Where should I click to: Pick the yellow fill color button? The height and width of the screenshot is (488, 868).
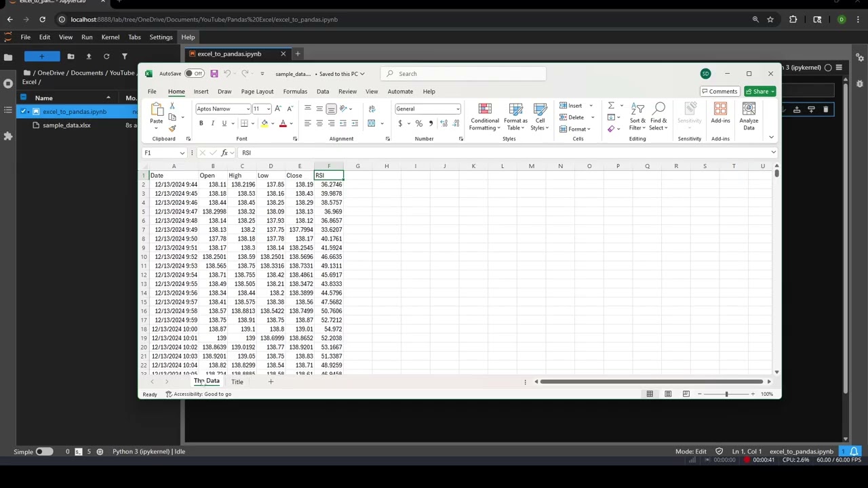pos(264,123)
